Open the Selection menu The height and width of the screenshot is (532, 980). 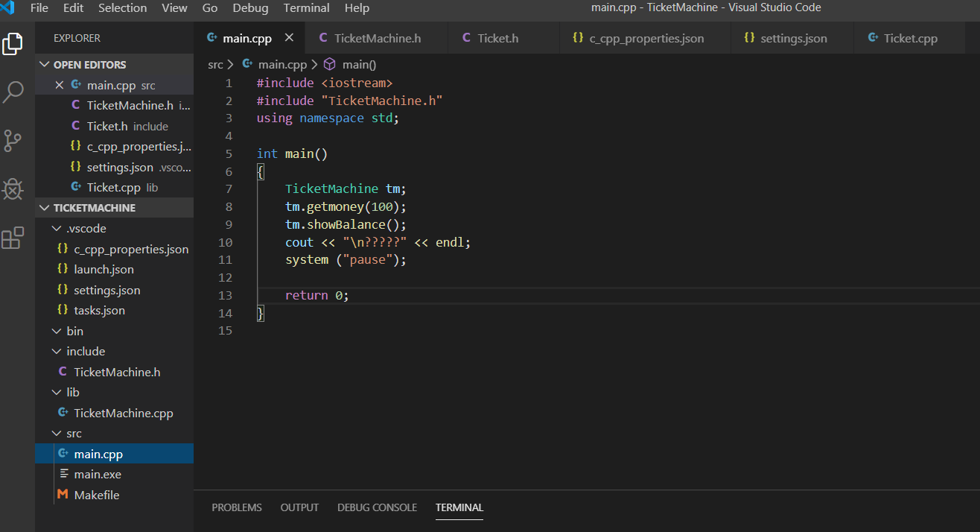[123, 8]
